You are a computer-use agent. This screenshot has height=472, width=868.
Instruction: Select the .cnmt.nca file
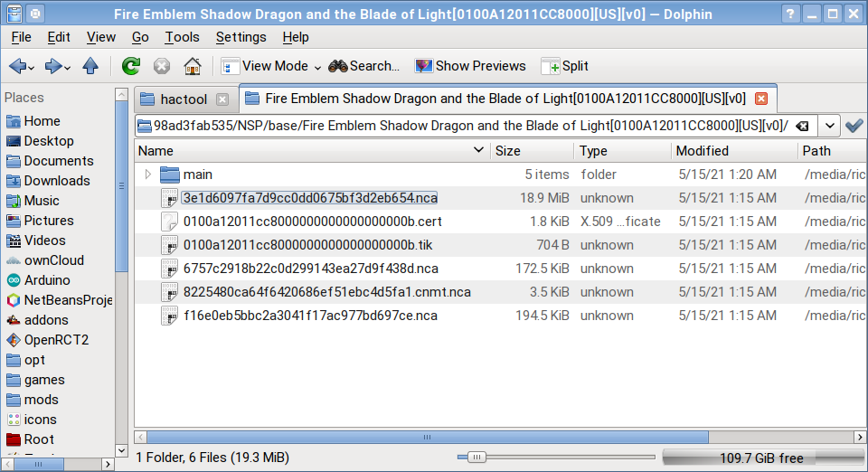click(500, 292)
